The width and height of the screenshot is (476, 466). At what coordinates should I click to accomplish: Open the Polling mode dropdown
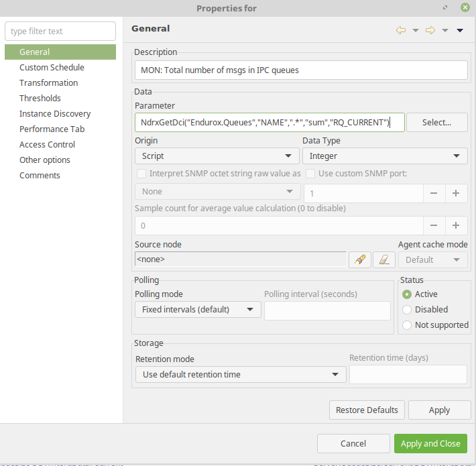click(x=198, y=310)
